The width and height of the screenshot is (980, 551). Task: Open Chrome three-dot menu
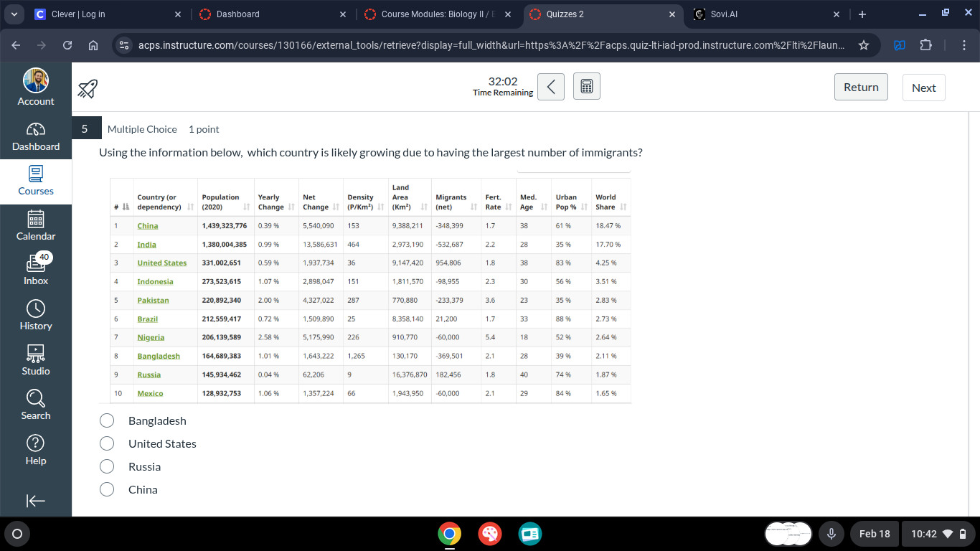(966, 45)
